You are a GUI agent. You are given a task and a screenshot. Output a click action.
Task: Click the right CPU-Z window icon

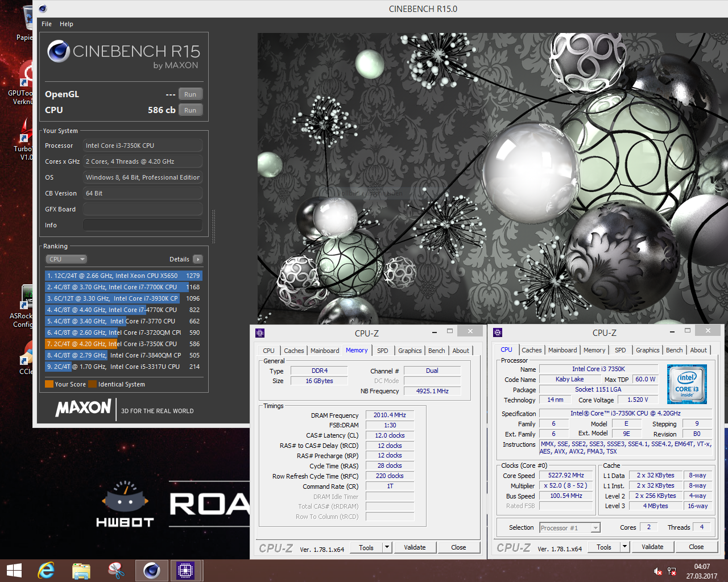click(498, 332)
